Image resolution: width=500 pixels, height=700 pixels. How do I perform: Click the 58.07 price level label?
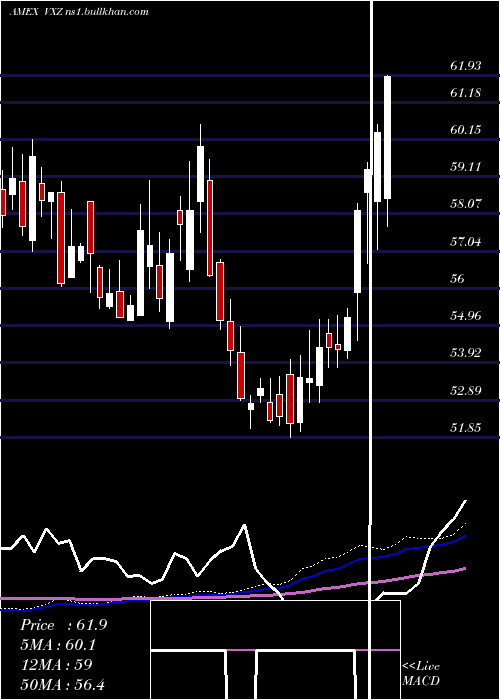[x=466, y=204]
